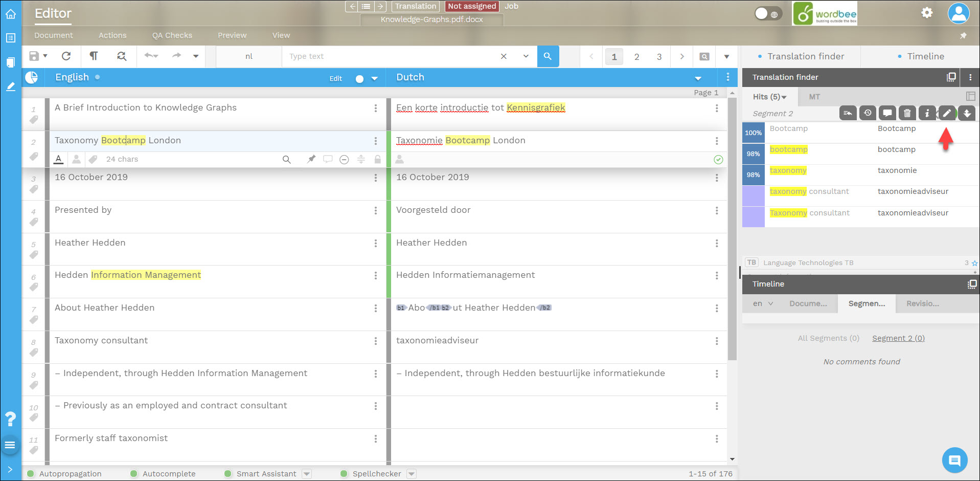Viewport: 980px width, 481px height.
Task: Open revision history for Segment 2
Action: pos(868,113)
